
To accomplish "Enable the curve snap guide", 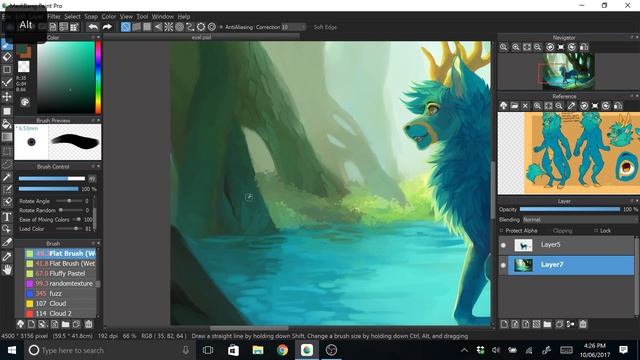I will click(190, 27).
